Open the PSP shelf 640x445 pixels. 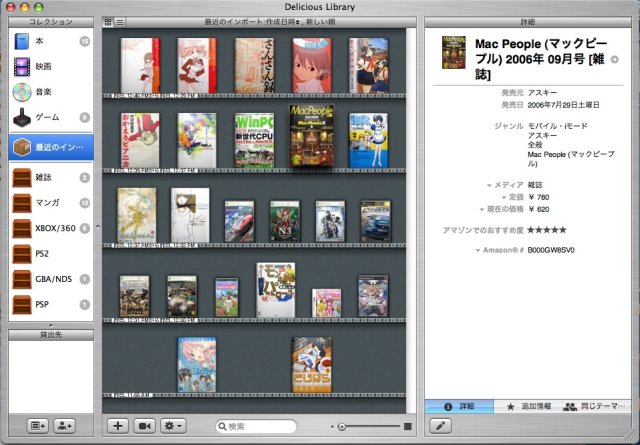[x=51, y=305]
